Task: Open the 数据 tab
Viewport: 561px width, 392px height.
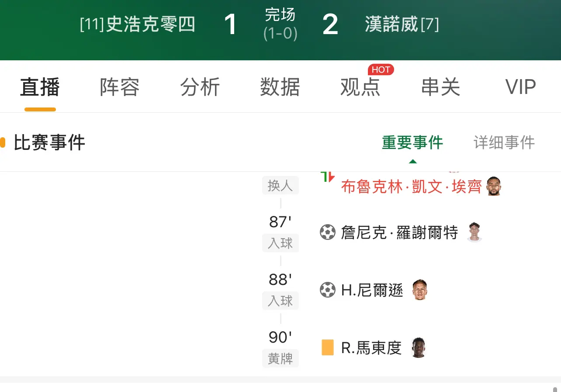Action: (x=280, y=87)
